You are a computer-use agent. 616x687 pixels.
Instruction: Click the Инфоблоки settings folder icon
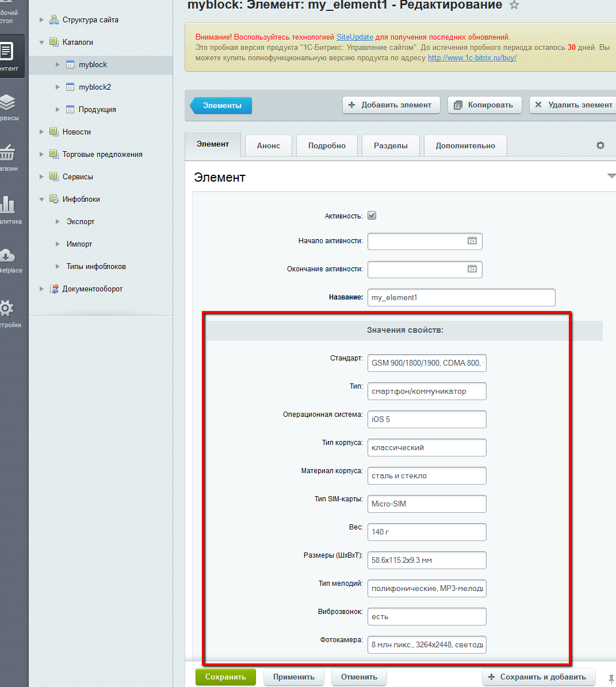54,199
